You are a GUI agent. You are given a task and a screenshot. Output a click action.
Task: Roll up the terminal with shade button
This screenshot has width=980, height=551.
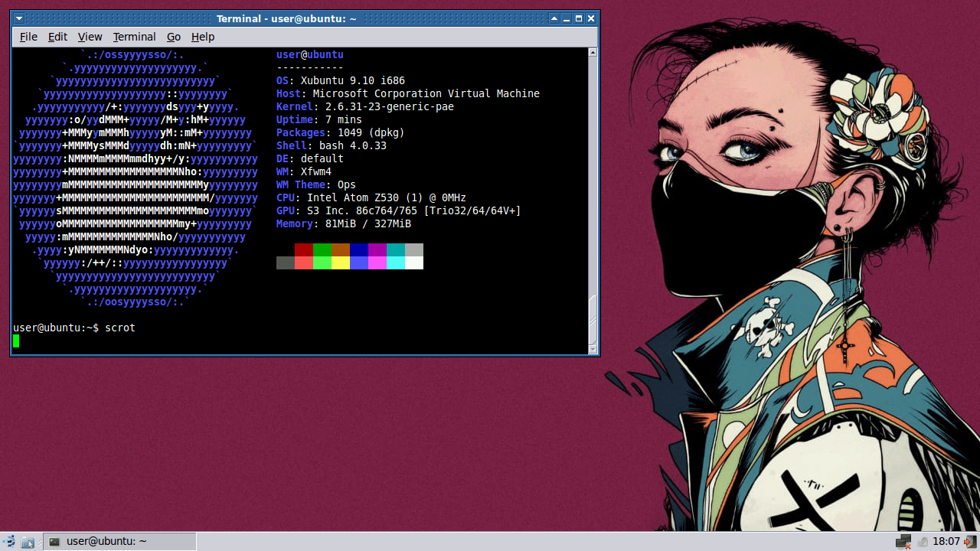pos(554,18)
